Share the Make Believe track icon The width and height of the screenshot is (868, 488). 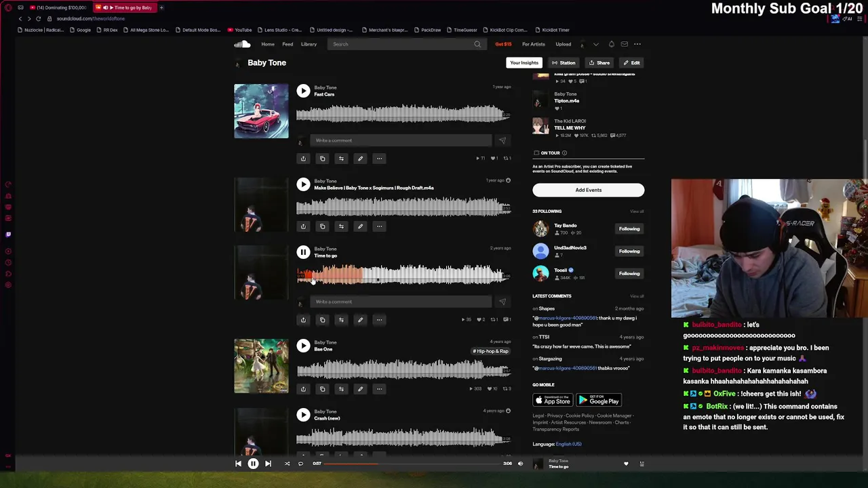coord(303,226)
